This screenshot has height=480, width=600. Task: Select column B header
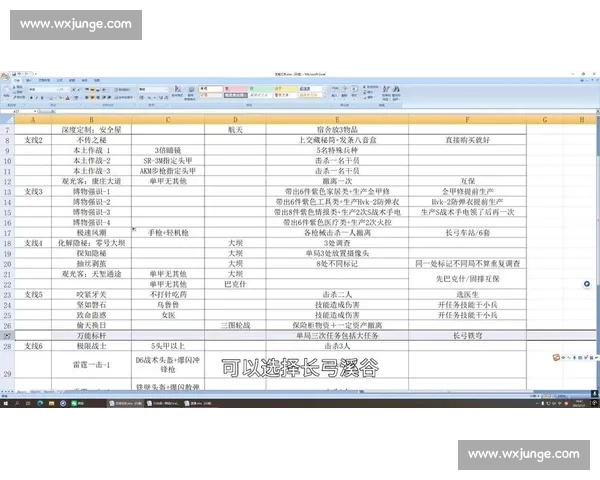point(91,120)
